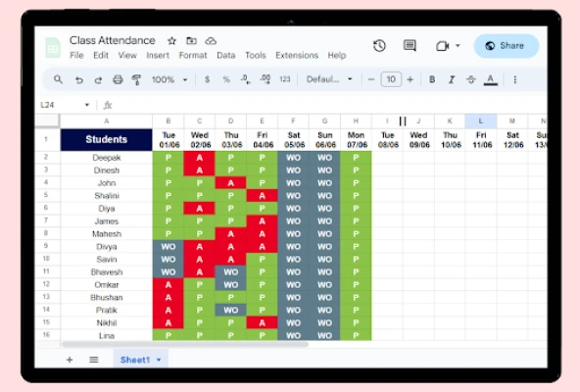The width and height of the screenshot is (580, 392).
Task: Toggle bold formatting
Action: (x=432, y=79)
